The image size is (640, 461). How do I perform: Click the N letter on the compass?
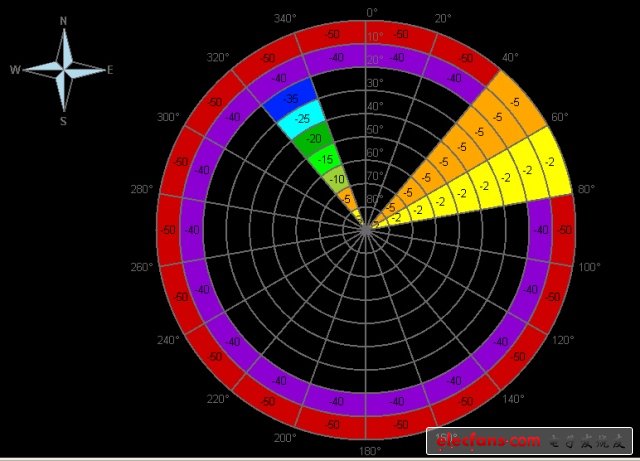[x=64, y=21]
